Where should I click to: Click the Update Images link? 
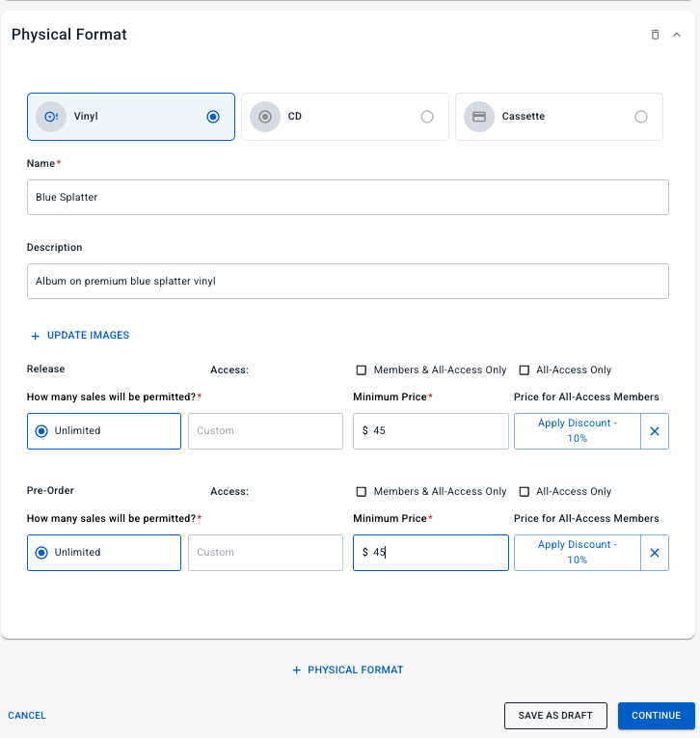tap(80, 336)
